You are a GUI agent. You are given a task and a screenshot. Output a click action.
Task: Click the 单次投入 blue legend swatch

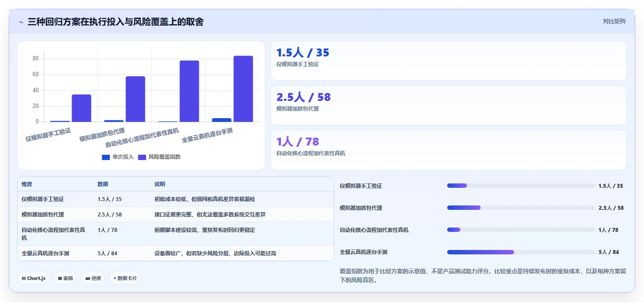[106, 157]
